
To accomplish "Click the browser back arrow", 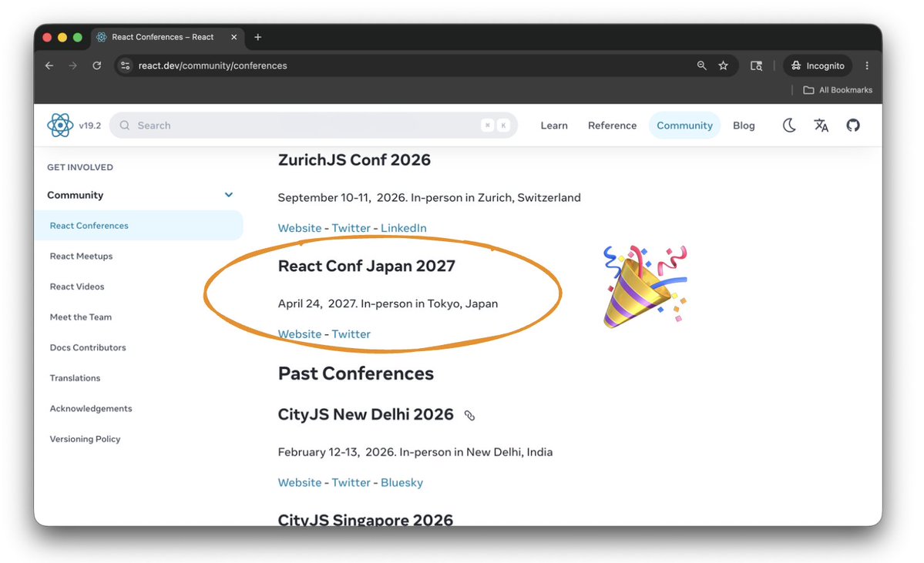I will click(x=49, y=65).
